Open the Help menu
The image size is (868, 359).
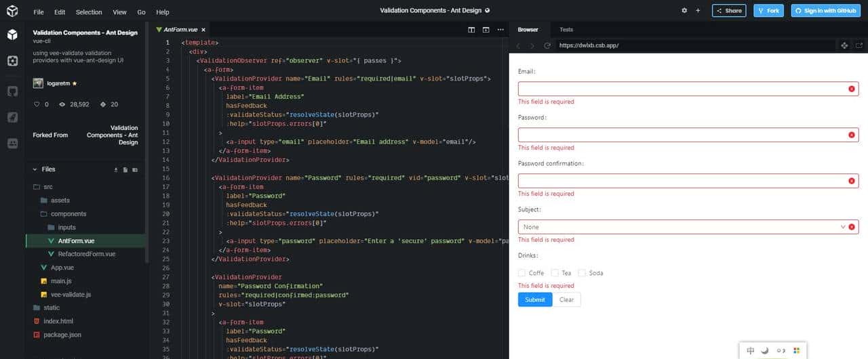[163, 12]
